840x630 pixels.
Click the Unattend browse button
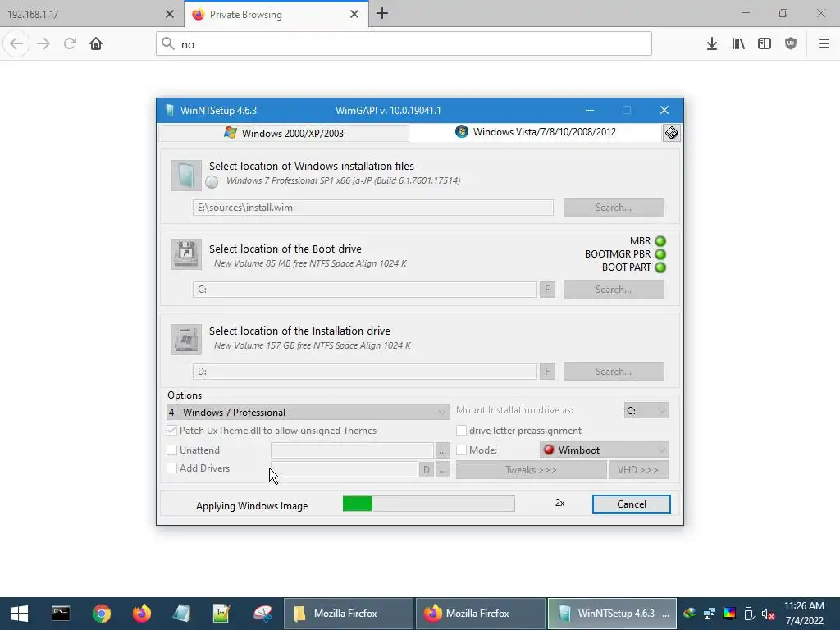pos(442,450)
